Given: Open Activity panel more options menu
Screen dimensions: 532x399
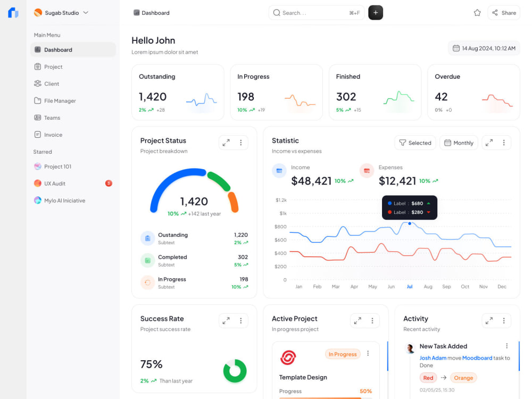Looking at the screenshot, I should [x=504, y=321].
